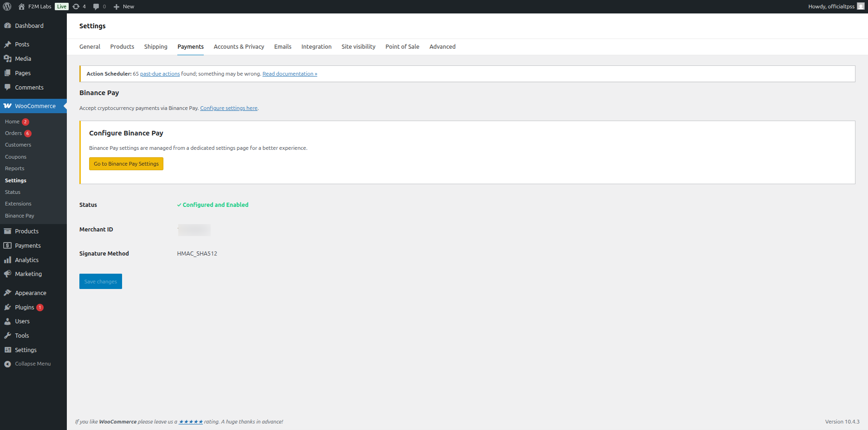This screenshot has width=868, height=430.
Task: Open the Users person icon
Action: click(7, 321)
